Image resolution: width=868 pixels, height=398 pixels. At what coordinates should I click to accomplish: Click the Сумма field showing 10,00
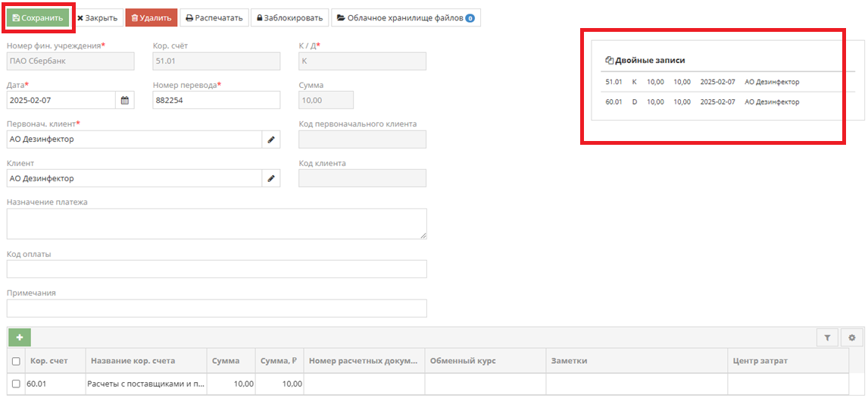pyautogui.click(x=326, y=100)
